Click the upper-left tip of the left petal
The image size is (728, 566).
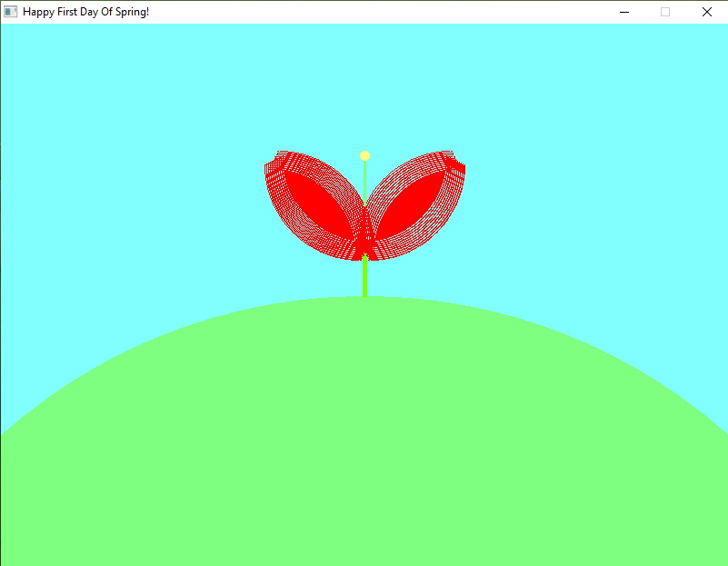click(271, 165)
